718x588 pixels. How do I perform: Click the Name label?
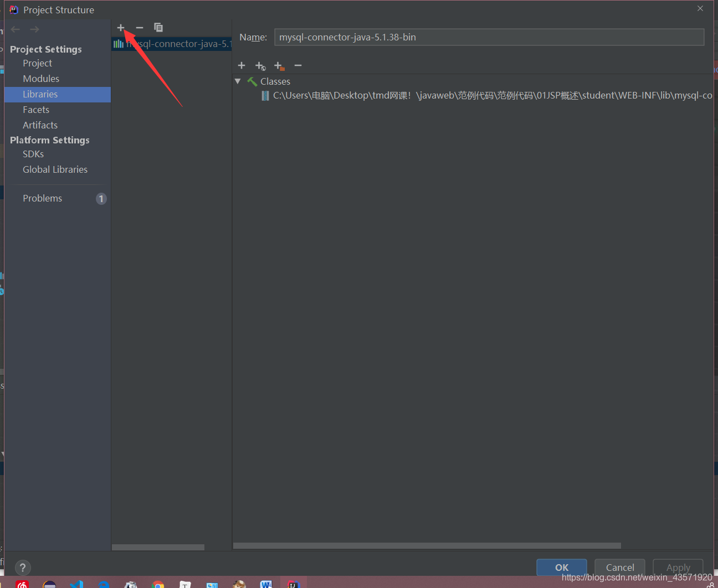[x=253, y=37]
